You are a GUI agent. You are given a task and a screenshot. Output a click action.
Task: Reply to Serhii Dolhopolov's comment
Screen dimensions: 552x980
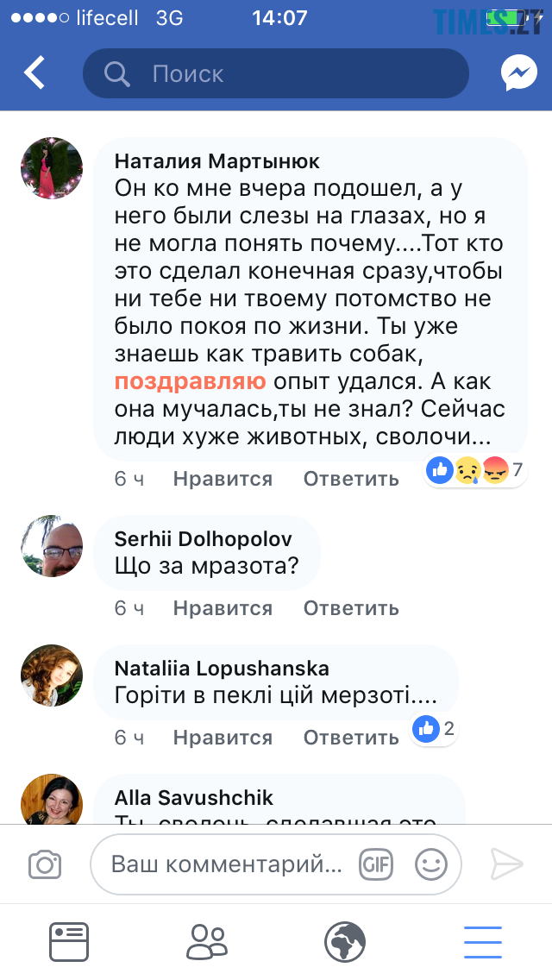point(351,608)
